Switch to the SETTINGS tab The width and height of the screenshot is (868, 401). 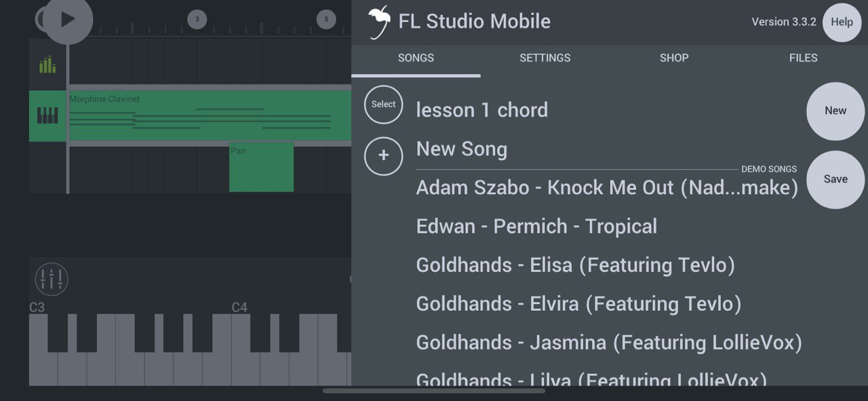(x=545, y=58)
